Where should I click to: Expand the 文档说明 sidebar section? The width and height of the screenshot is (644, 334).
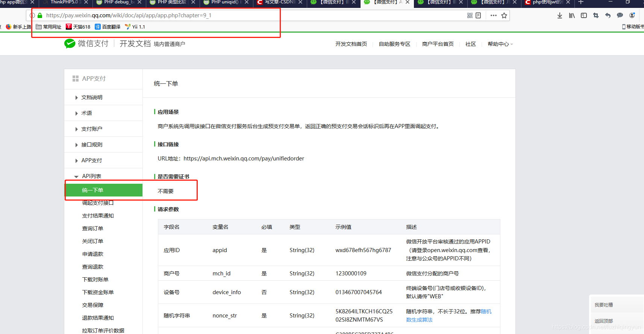pyautogui.click(x=103, y=97)
